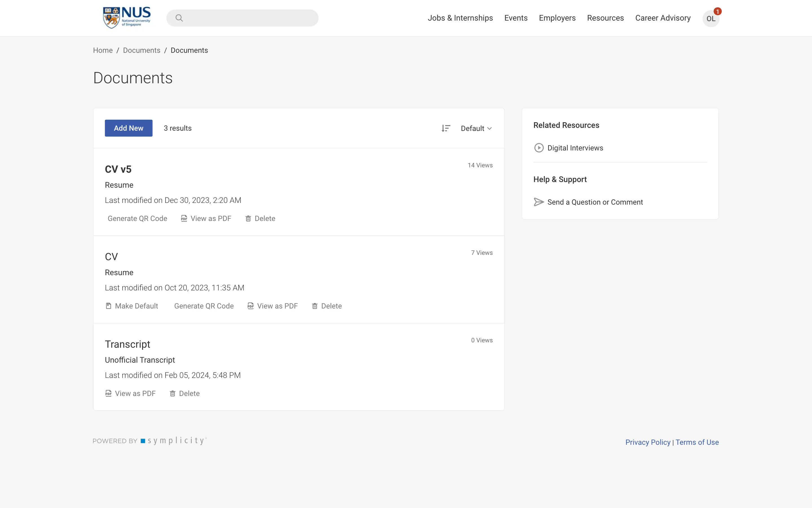Open the CV document title
This screenshot has width=812, height=508.
[x=111, y=257]
